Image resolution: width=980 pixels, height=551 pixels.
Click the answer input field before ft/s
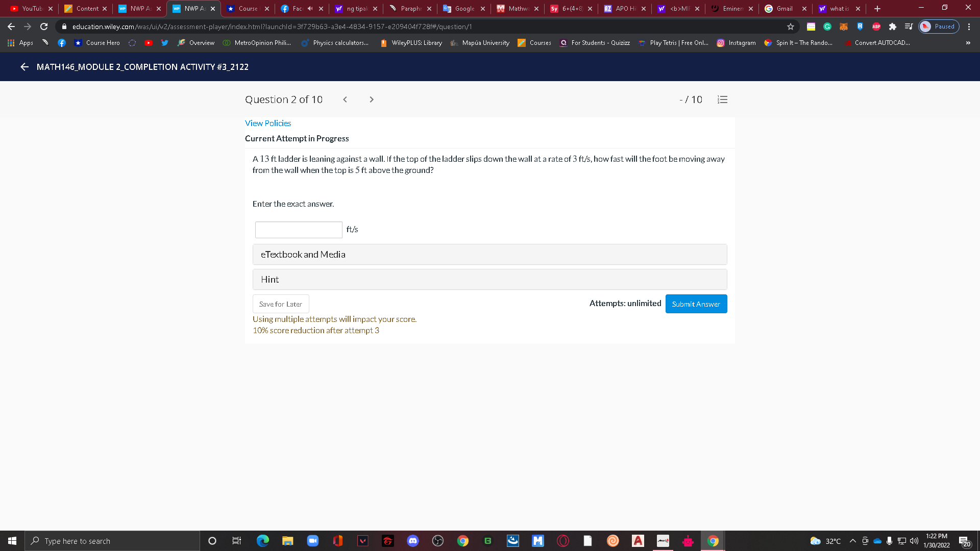tap(298, 230)
